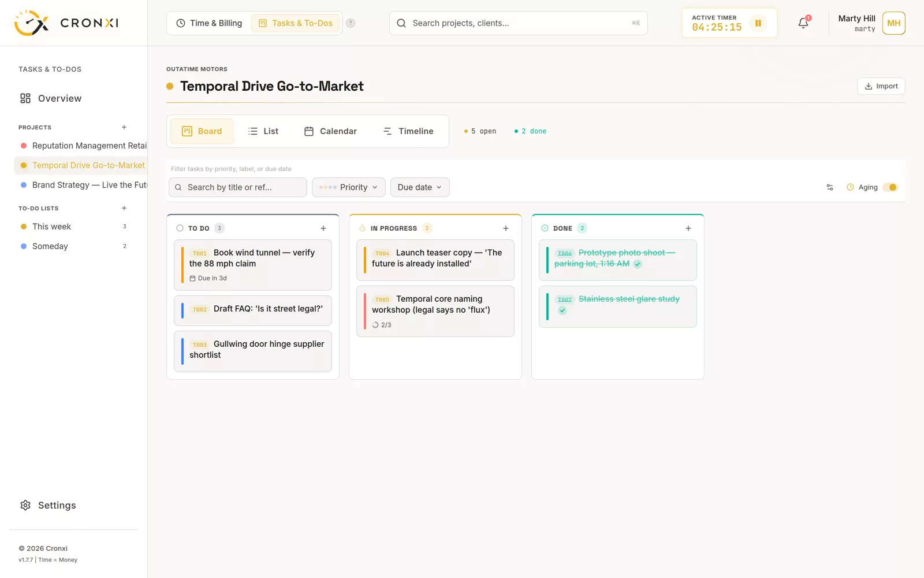The height and width of the screenshot is (578, 924).
Task: Select the List view tab
Action: coord(263,131)
